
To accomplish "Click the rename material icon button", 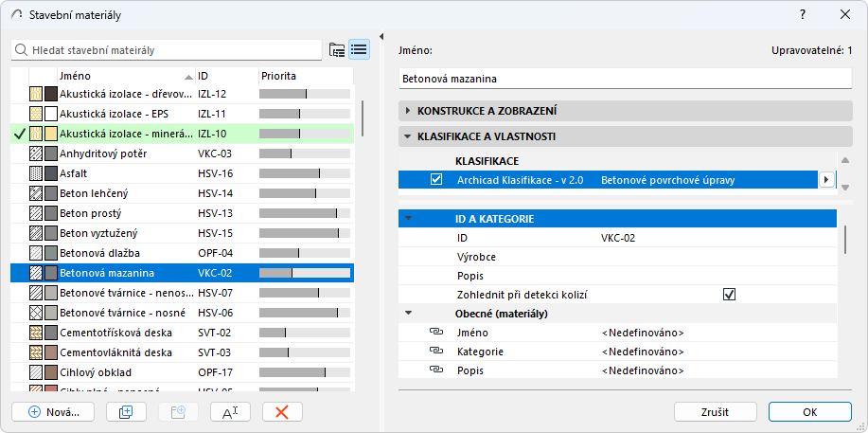I will tap(229, 411).
